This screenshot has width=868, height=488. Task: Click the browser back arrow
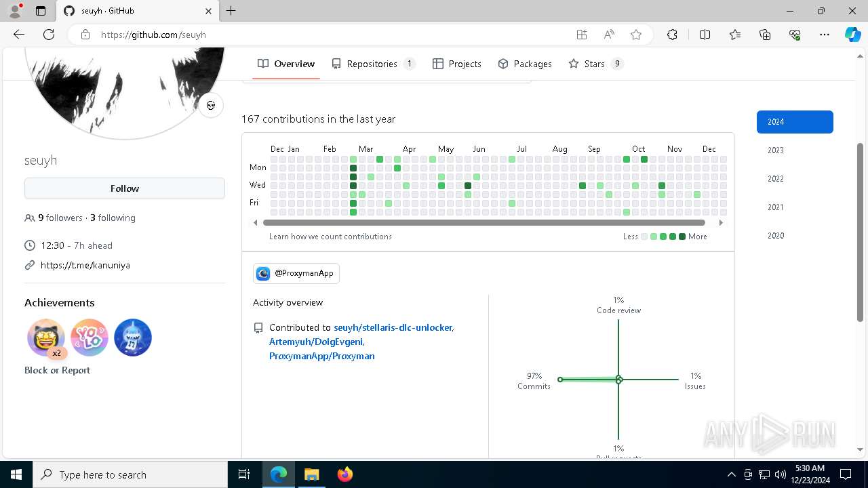pos(19,35)
